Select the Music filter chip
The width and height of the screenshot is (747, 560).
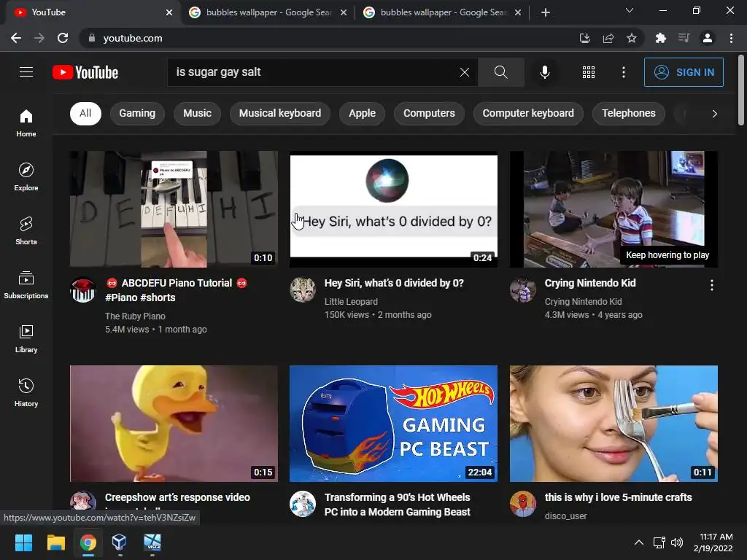pyautogui.click(x=197, y=113)
